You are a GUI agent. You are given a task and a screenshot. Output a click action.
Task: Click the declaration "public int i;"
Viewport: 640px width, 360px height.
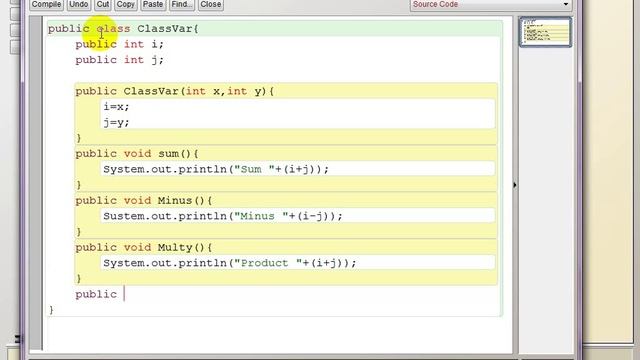point(120,44)
